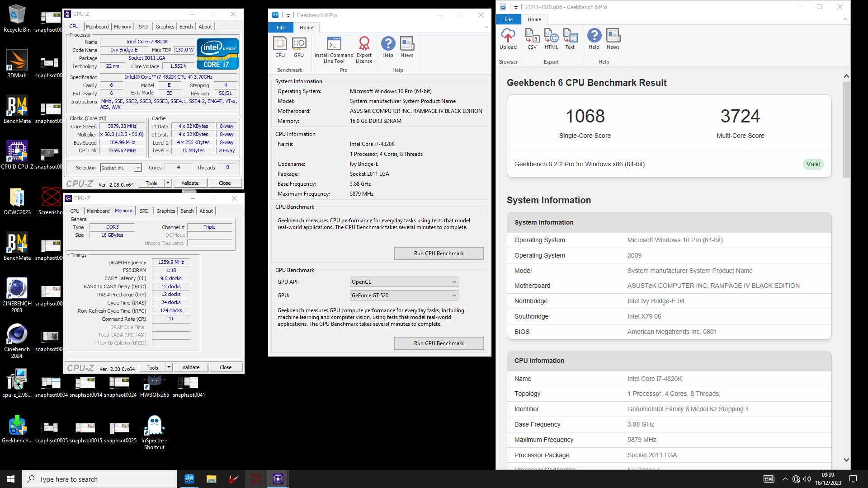Click Core Speed value 5879.33 MHz

point(122,127)
